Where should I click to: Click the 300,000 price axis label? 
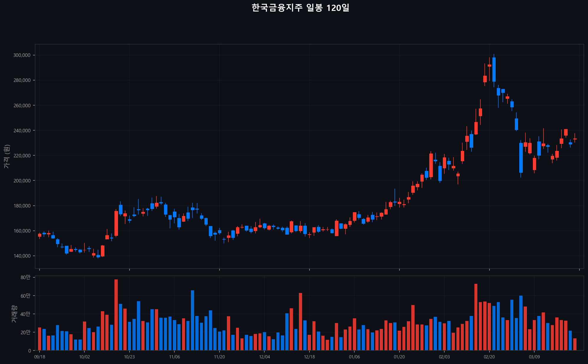pyautogui.click(x=22, y=55)
